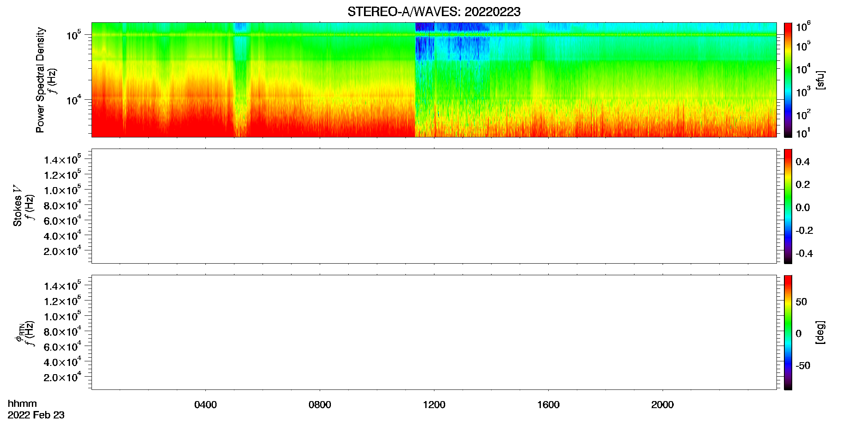Screen dimensions: 868x447
Task: Select the Stokes V axis label
Action: pyautogui.click(x=17, y=206)
